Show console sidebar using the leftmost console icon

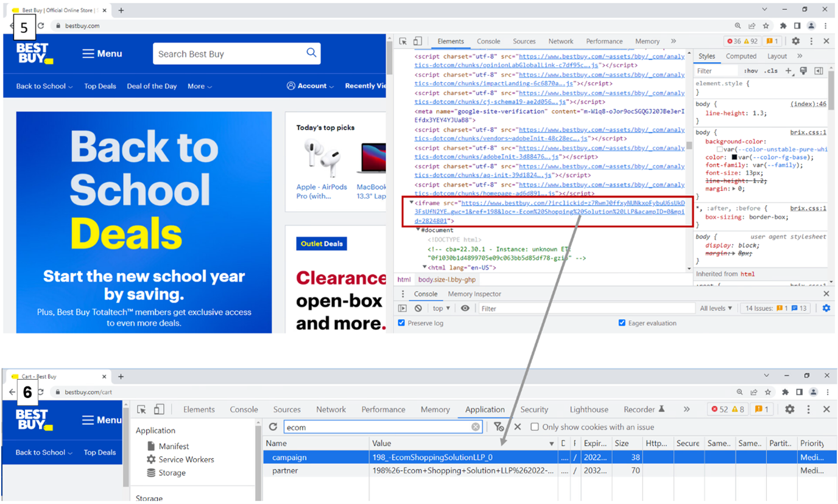pyautogui.click(x=403, y=309)
